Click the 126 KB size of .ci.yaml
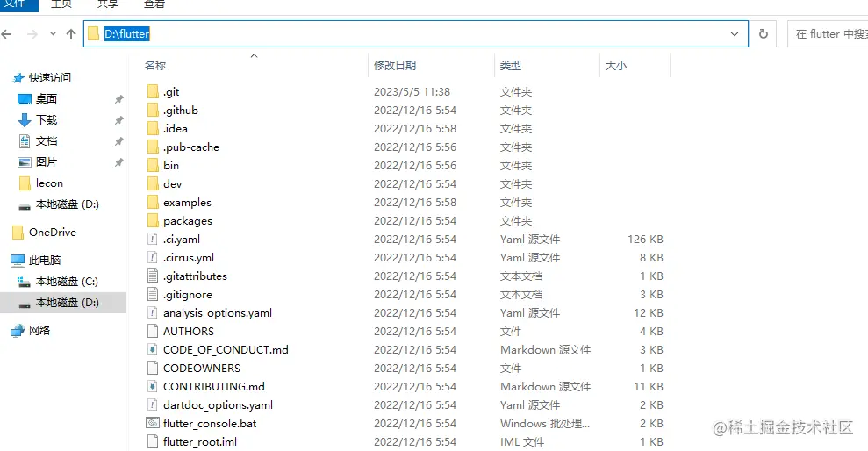Screen dimensions: 868x451 pos(645,239)
